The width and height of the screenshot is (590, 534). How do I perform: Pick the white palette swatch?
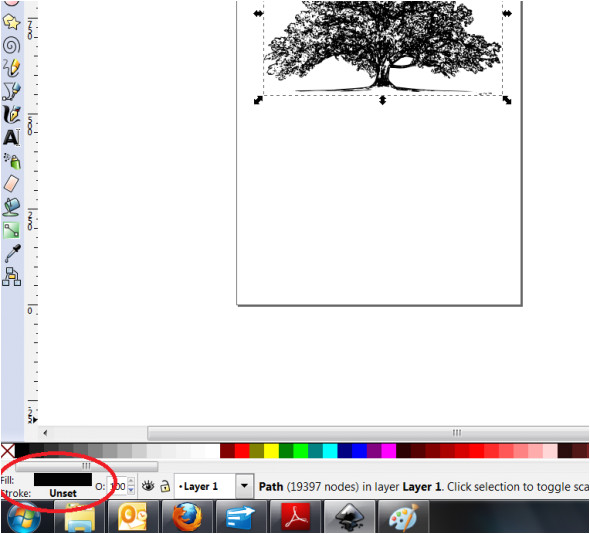213,451
